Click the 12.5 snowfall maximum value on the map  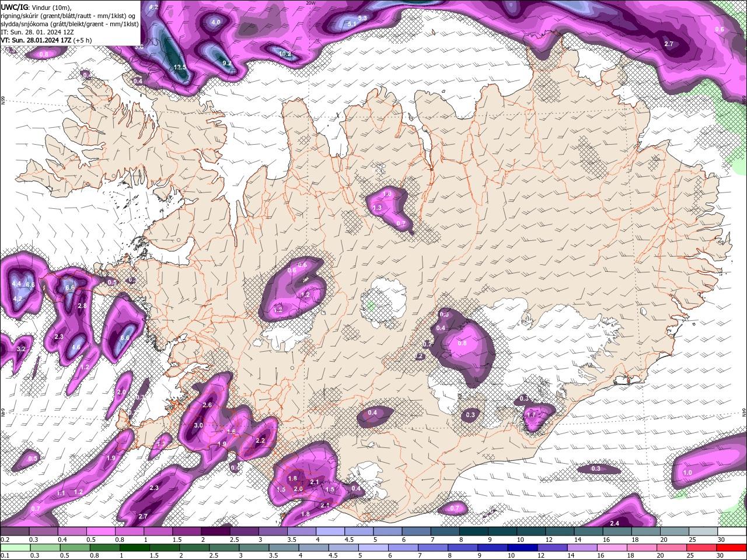tap(180, 67)
